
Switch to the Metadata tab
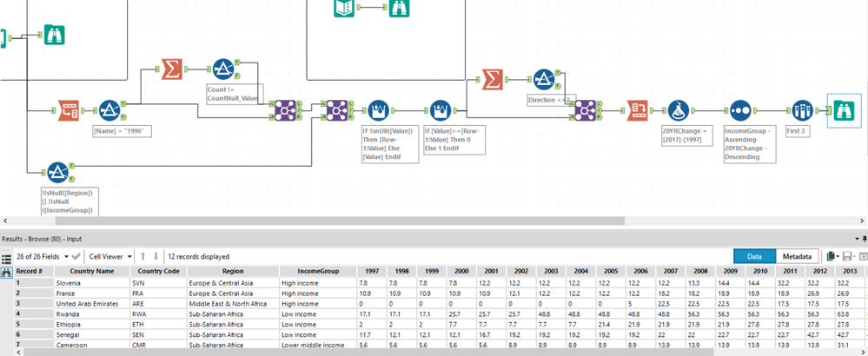(x=797, y=256)
